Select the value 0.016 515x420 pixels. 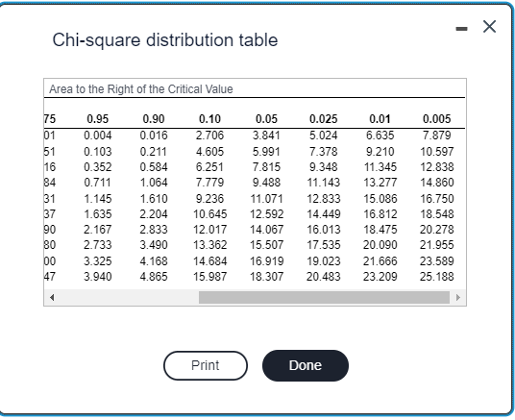coord(154,136)
